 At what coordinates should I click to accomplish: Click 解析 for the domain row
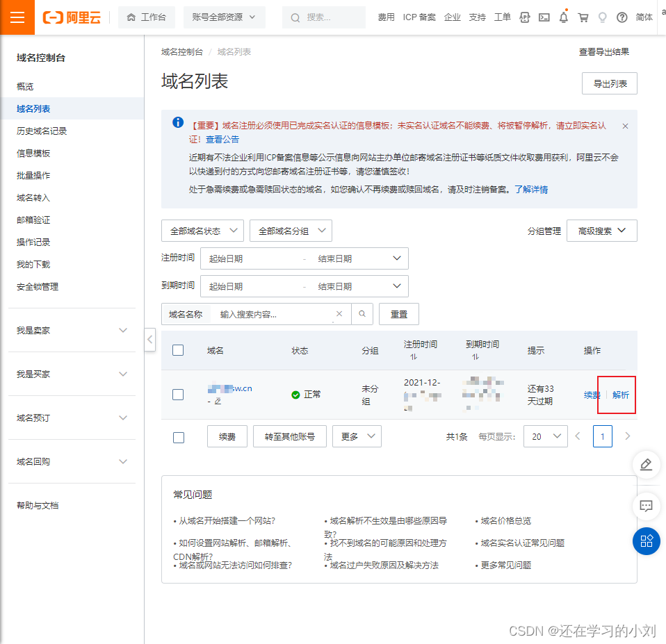[621, 395]
